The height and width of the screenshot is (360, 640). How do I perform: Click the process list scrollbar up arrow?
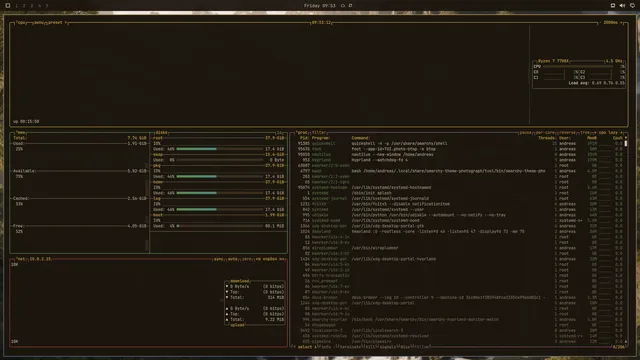pos(626,138)
